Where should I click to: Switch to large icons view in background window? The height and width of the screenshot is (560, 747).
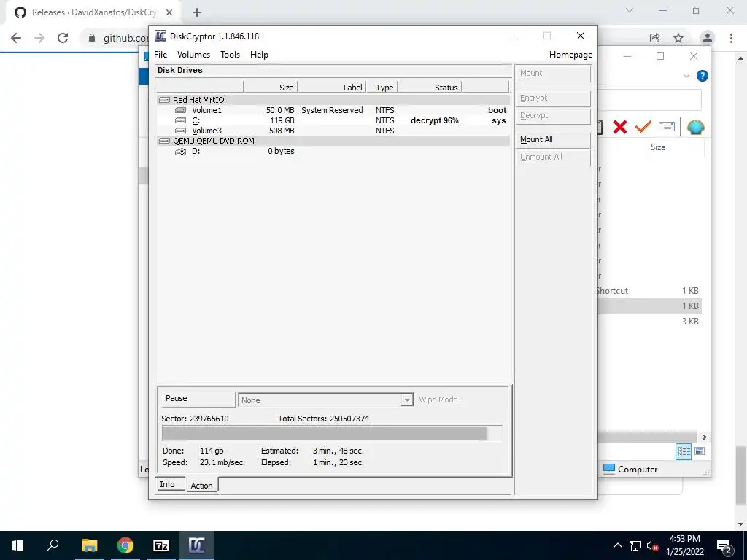tap(700, 451)
